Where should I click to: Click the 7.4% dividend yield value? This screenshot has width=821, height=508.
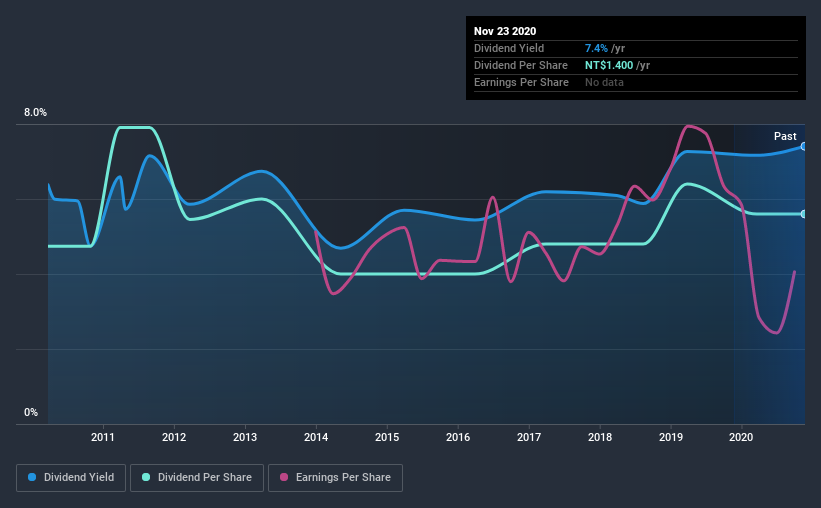coord(596,48)
